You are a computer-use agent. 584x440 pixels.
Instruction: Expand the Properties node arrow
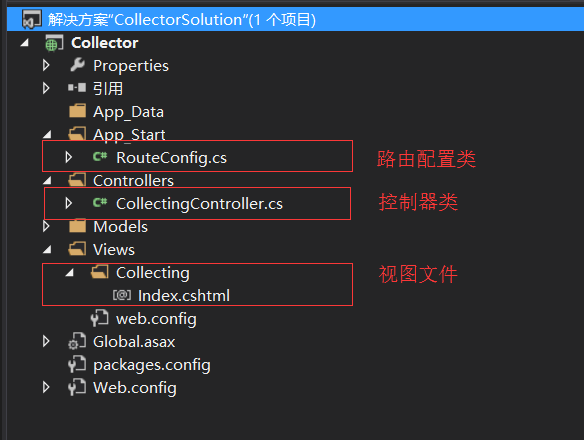tap(46, 65)
